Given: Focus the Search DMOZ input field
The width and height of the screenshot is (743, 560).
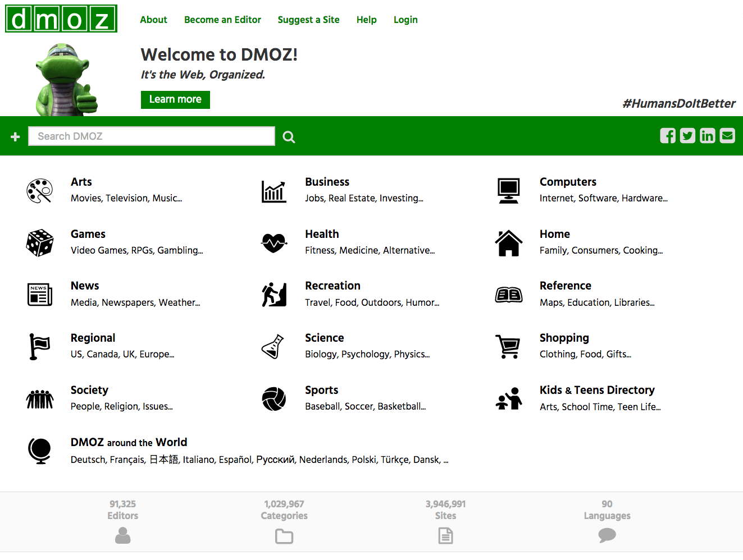Looking at the screenshot, I should 152,136.
